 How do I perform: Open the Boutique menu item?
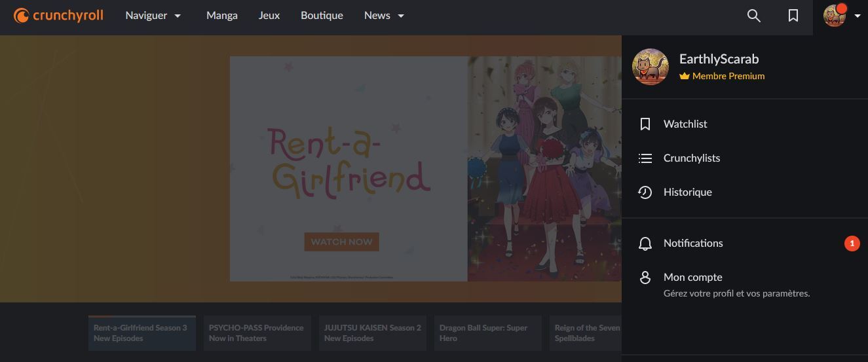pyautogui.click(x=322, y=15)
